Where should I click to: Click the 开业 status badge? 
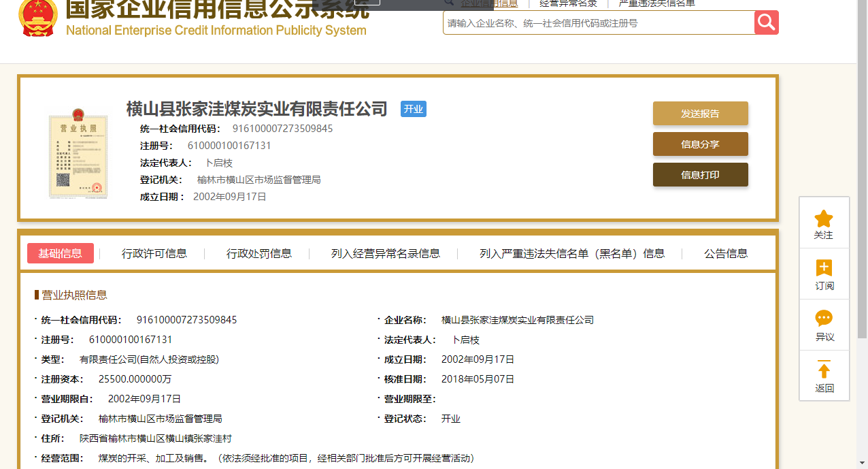pos(413,109)
